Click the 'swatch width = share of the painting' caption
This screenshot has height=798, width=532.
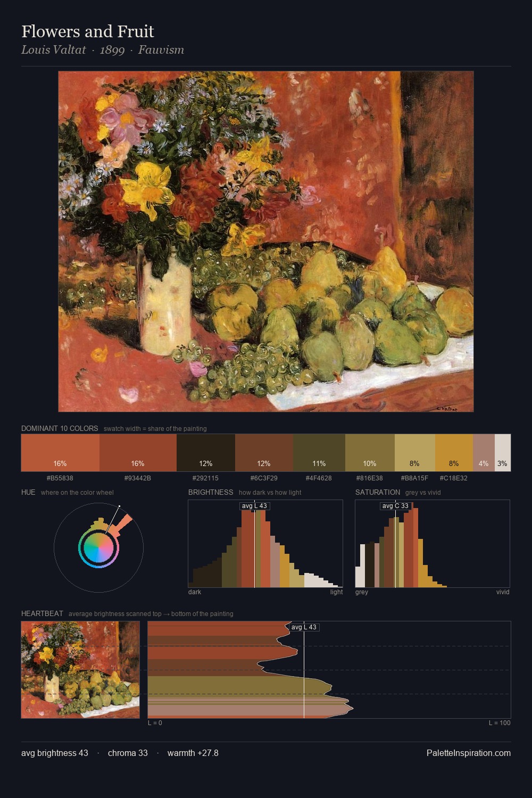(x=155, y=428)
